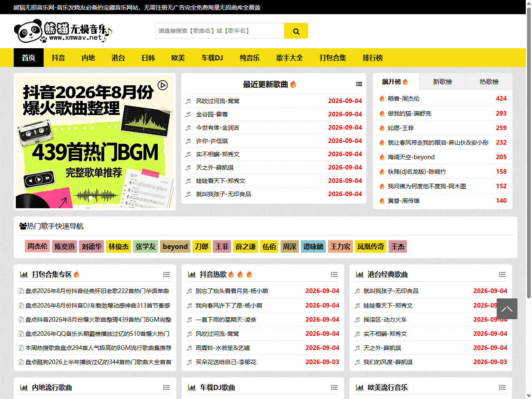Image resolution: width=532 pixels, height=399 pixels.
Task: Select 林俊杰 singer tag
Action: tap(118, 246)
